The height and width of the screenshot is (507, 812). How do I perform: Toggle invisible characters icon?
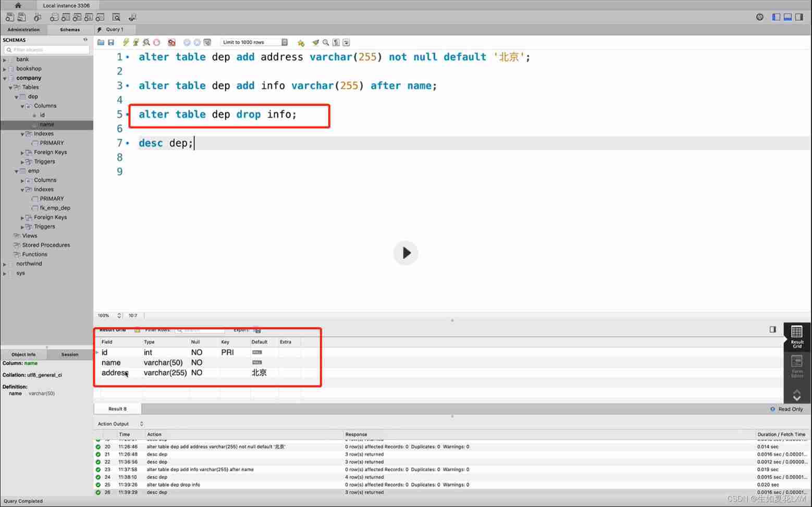[336, 42]
